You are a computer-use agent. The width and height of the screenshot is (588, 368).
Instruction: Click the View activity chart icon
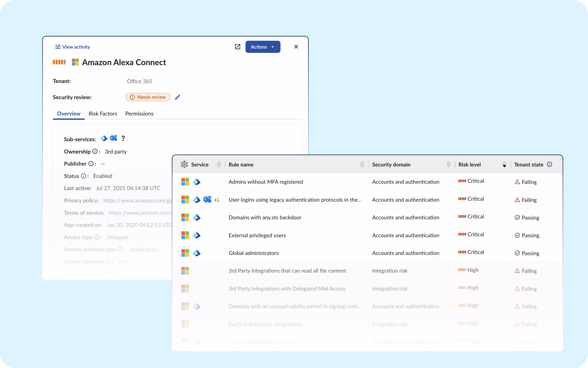point(58,47)
